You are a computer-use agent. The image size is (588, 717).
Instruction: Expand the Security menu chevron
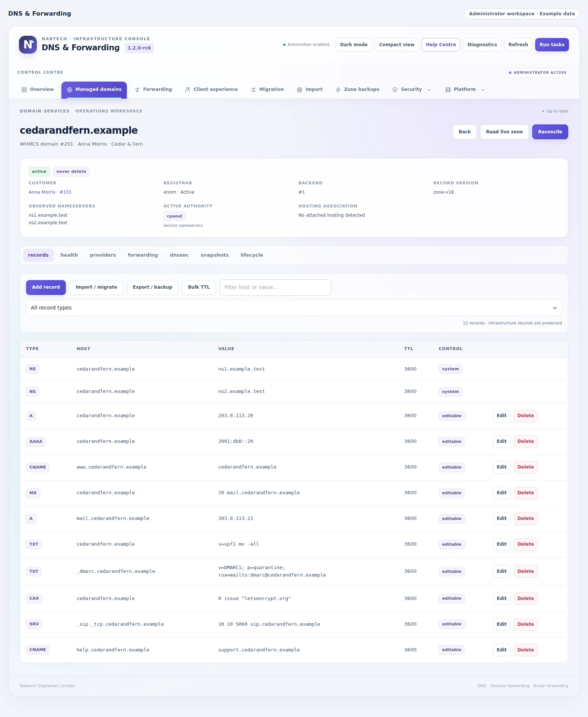click(x=429, y=90)
